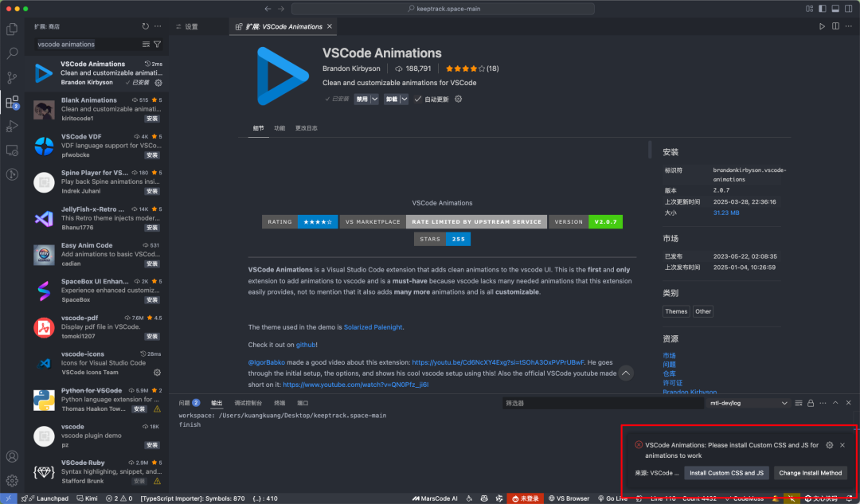Viewport: 860px width, 504px height.
Task: Open the 细节 details tab
Action: coord(258,128)
